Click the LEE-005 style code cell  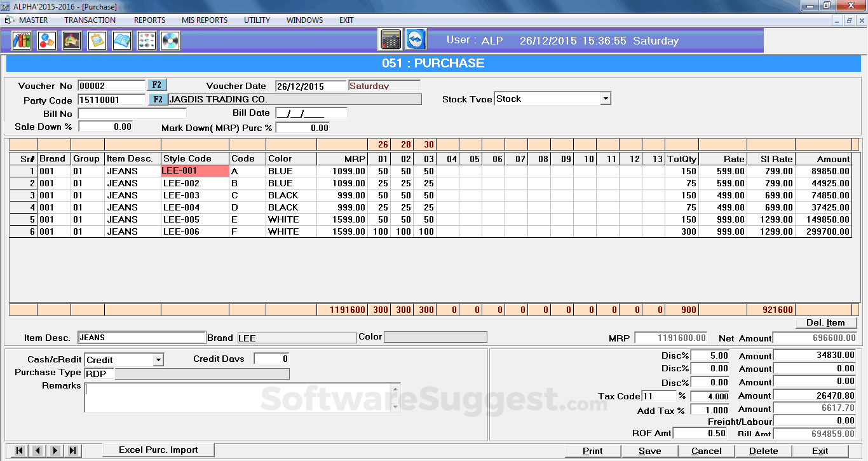[x=195, y=219]
